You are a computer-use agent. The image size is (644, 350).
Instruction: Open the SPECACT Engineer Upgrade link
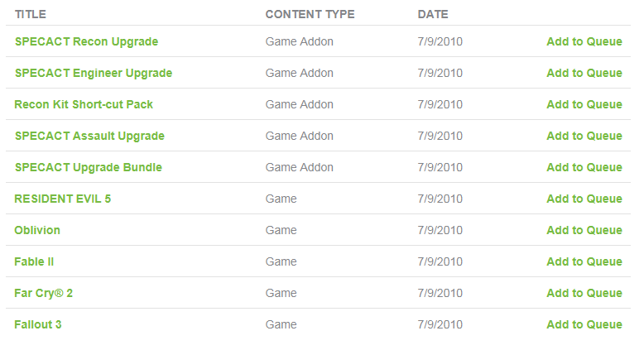[94, 73]
